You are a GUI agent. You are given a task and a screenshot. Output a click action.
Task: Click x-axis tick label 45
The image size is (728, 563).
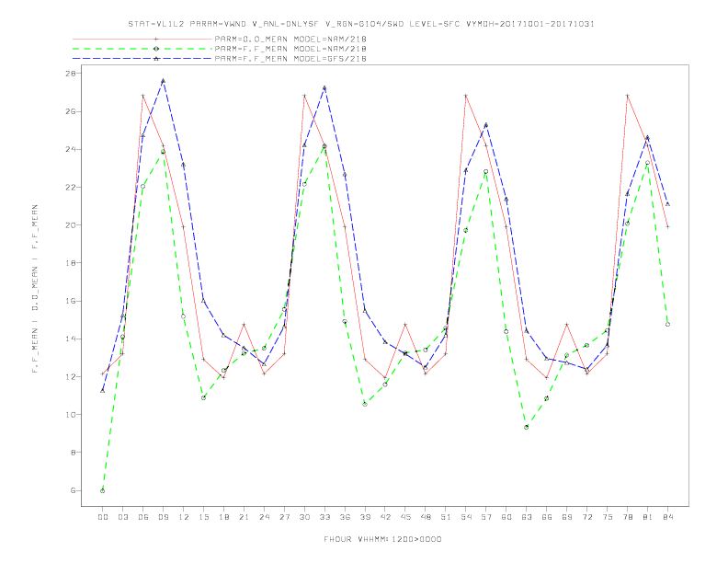[x=405, y=517]
